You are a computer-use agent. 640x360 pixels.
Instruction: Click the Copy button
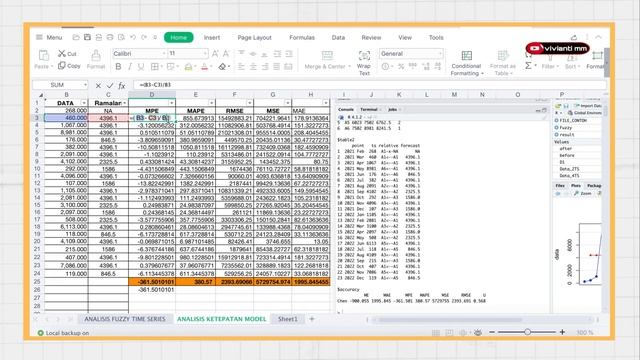pyautogui.click(x=69, y=66)
